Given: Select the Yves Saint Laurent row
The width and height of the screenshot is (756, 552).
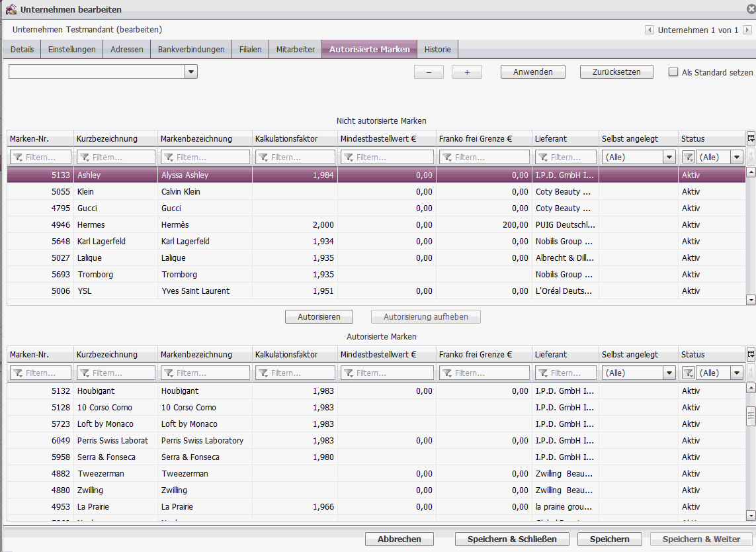Looking at the screenshot, I should coord(376,291).
